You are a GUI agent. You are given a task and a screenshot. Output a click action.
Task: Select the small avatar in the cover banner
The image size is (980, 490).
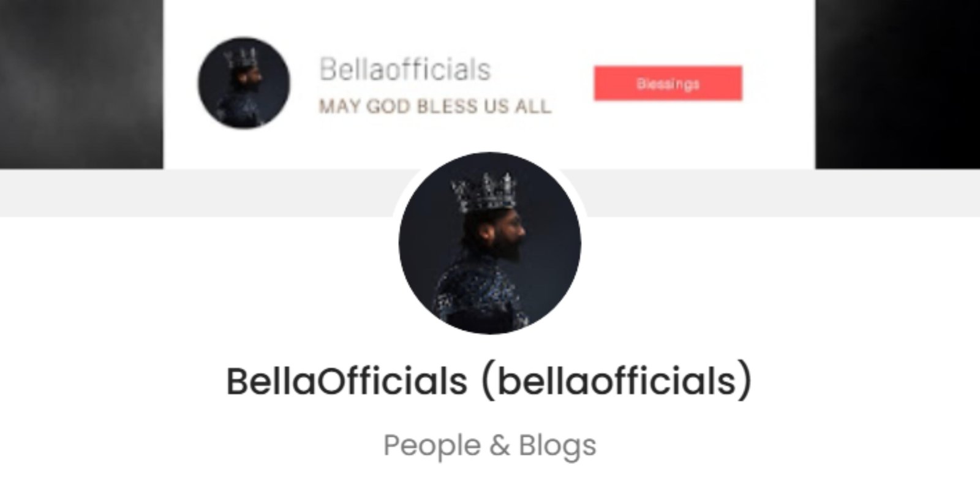(x=244, y=83)
